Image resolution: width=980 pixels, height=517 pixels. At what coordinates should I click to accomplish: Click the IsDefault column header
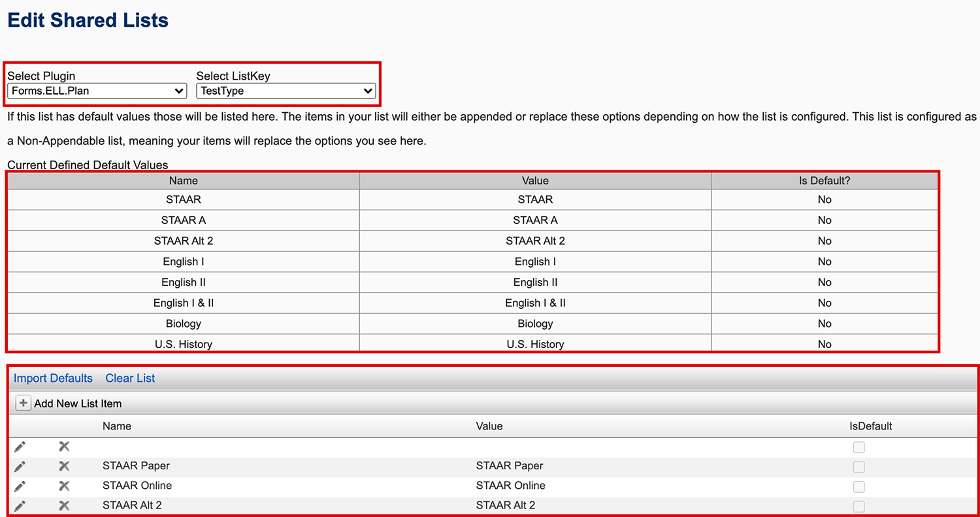[870, 426]
